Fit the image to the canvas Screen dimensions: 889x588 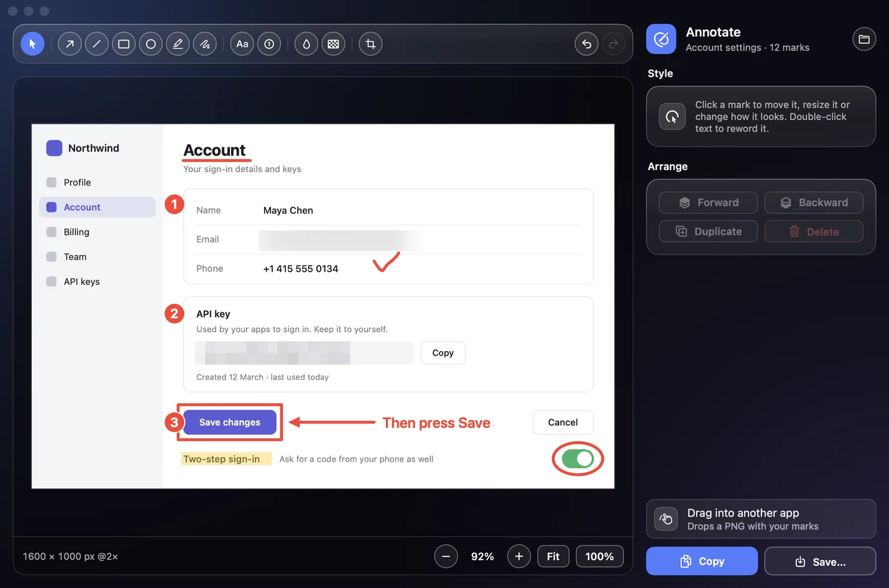[553, 556]
